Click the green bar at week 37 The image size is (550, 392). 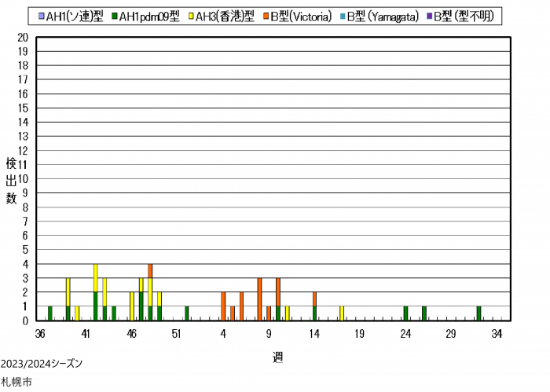pos(50,313)
